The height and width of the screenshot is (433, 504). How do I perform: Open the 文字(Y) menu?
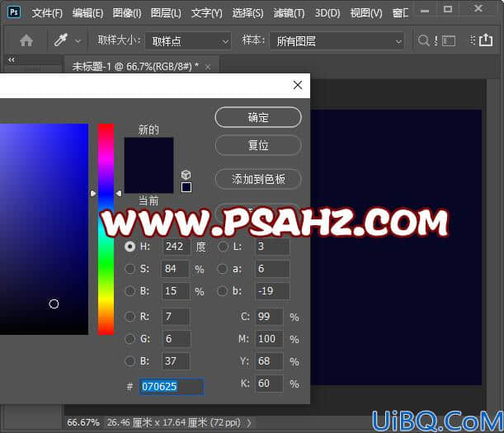207,13
